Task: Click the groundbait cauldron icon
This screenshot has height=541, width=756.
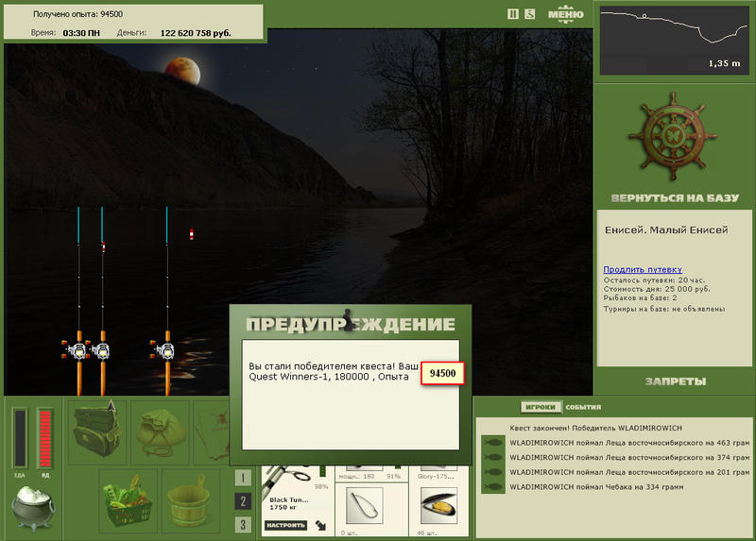Action: pyautogui.click(x=33, y=507)
